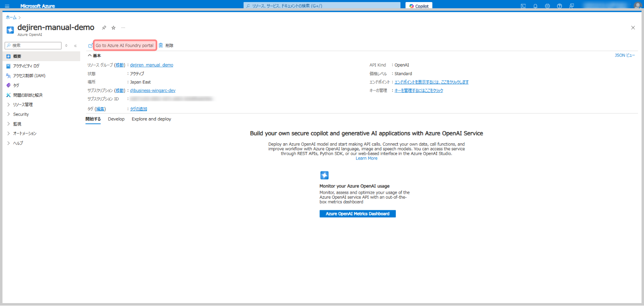Click the Standard pricing tier value
Image resolution: width=644 pixels, height=306 pixels.
[x=403, y=74]
